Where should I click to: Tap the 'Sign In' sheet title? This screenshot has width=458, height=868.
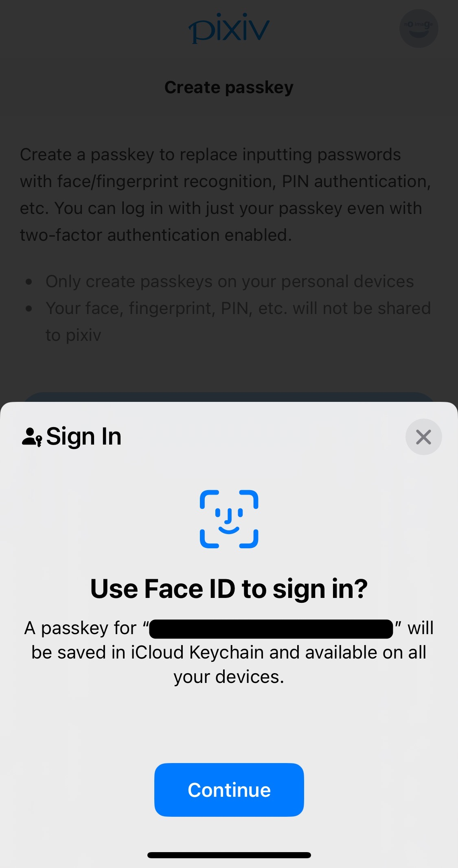[x=84, y=437]
